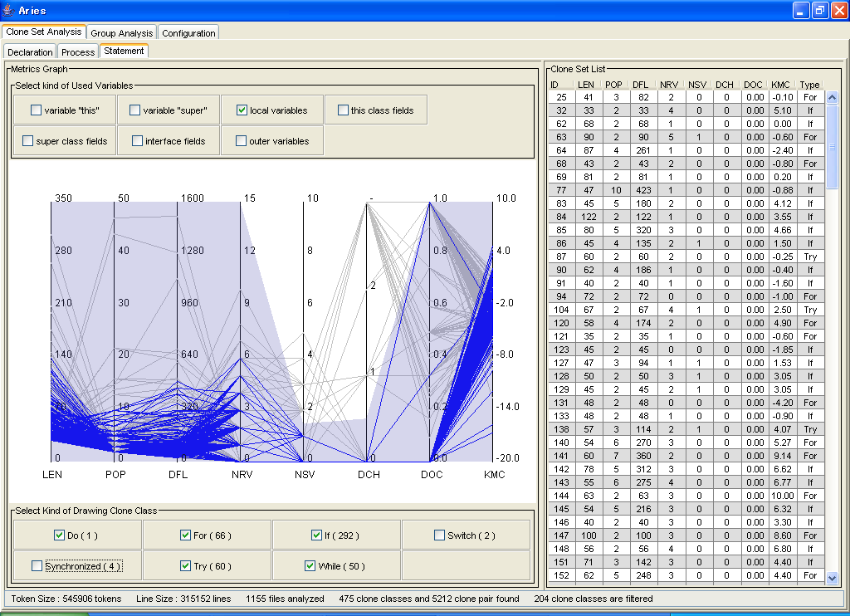This screenshot has width=850, height=616.
Task: Enable the Switch ( 2 ) clone class
Action: tap(439, 535)
